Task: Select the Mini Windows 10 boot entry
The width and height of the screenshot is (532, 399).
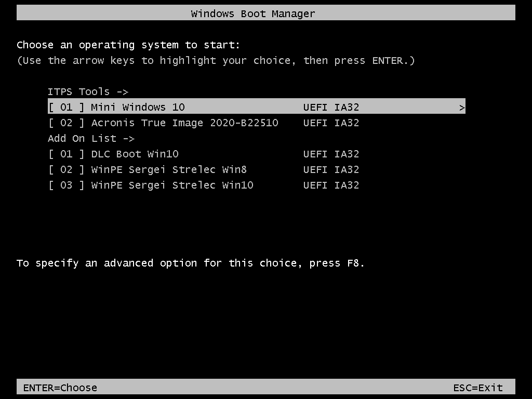Action: coord(257,107)
